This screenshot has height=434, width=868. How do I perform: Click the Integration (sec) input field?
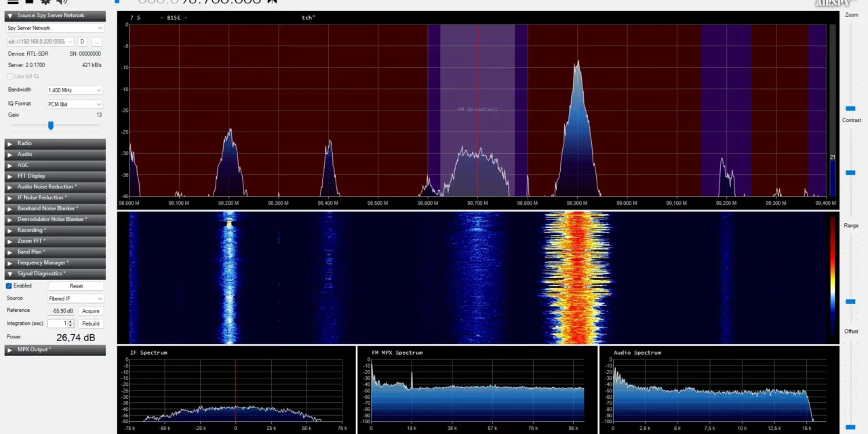pyautogui.click(x=58, y=323)
